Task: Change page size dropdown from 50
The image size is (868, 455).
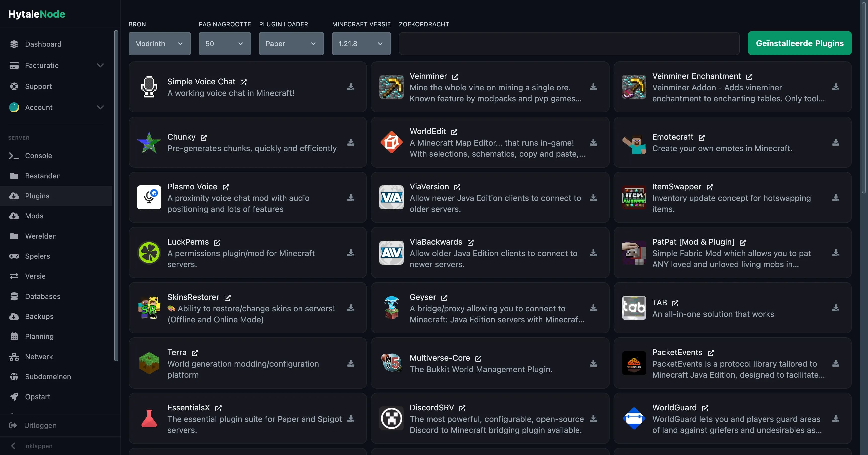Action: (225, 44)
